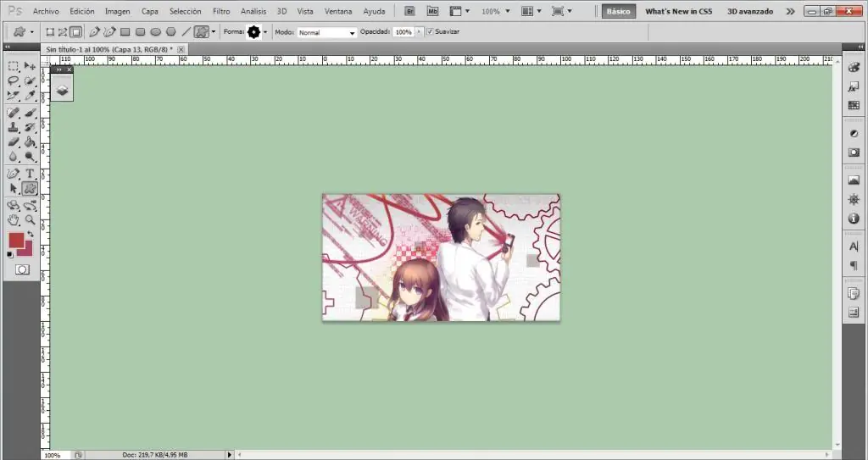This screenshot has height=460, width=868.
Task: Select the Custom Shape tool in toolbox
Action: (x=30, y=189)
